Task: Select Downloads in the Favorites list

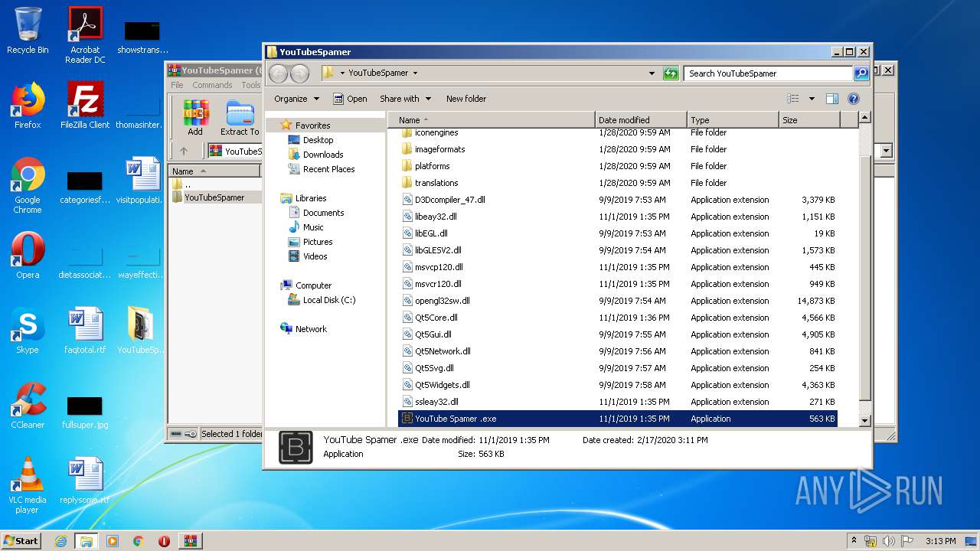Action: point(323,155)
